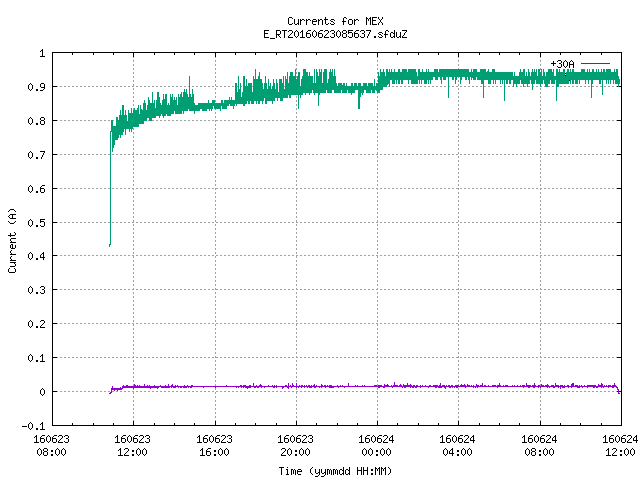Image resolution: width=640 pixels, height=480 pixels.
Task: Click the purple line sample in legend
Action: tap(595, 64)
